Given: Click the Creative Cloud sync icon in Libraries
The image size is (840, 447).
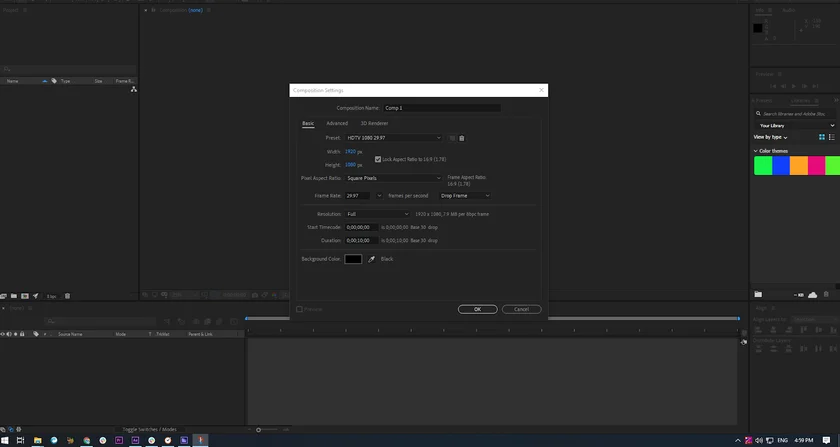Looking at the screenshot, I should coord(812,294).
